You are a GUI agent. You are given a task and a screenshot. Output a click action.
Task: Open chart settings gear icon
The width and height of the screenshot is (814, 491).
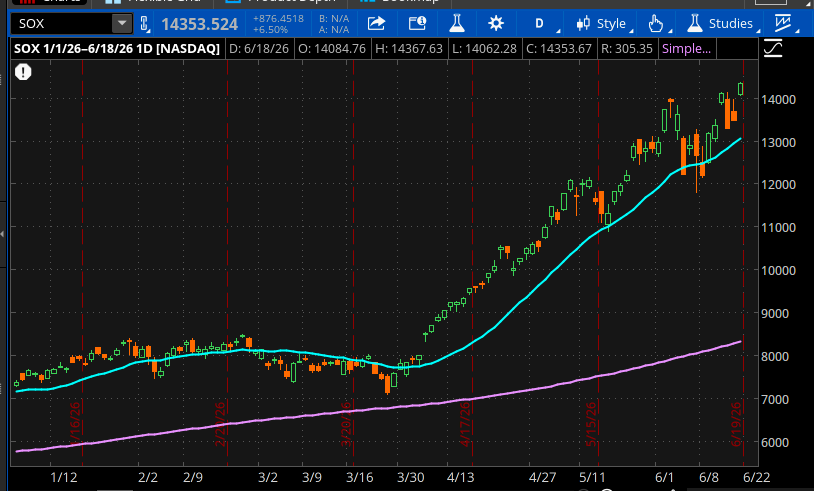click(496, 23)
